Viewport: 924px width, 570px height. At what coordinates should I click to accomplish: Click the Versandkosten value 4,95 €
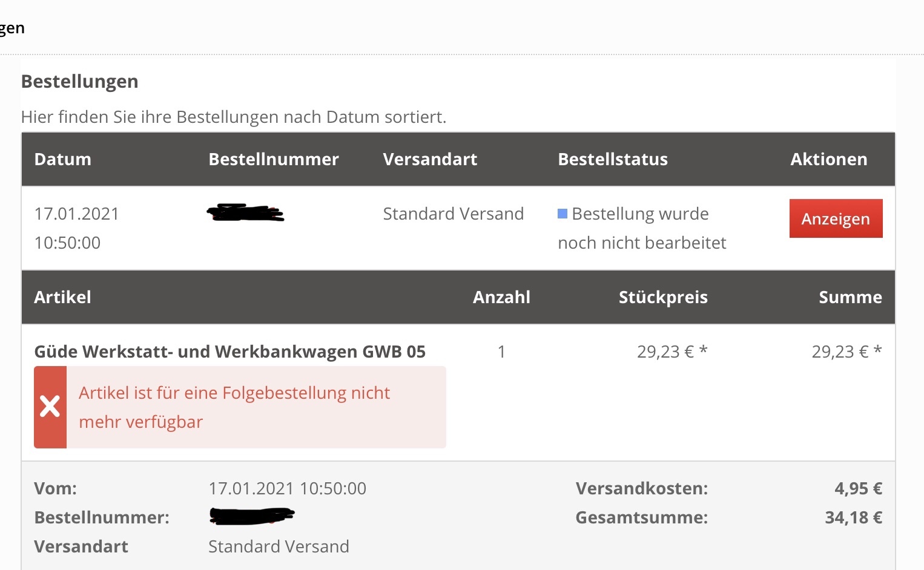[858, 488]
